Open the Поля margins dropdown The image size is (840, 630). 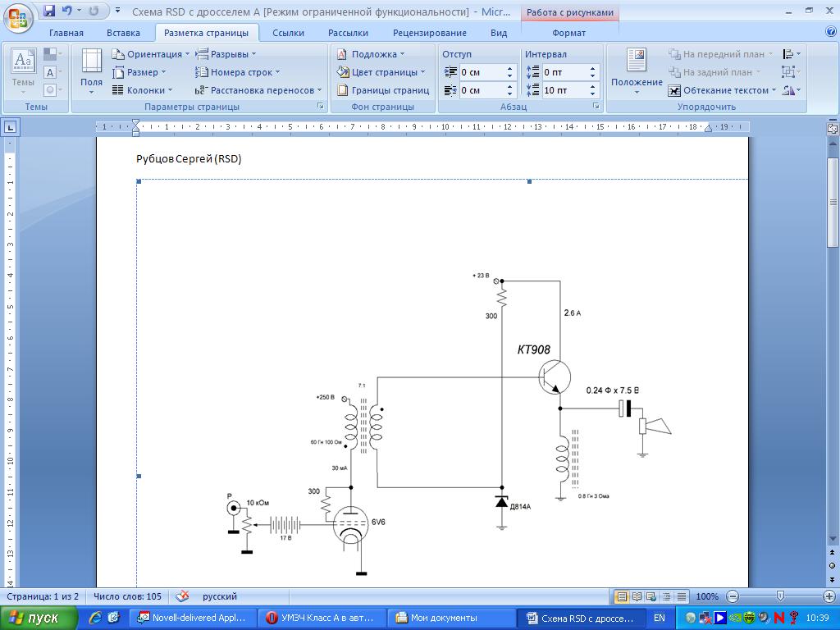pyautogui.click(x=91, y=71)
